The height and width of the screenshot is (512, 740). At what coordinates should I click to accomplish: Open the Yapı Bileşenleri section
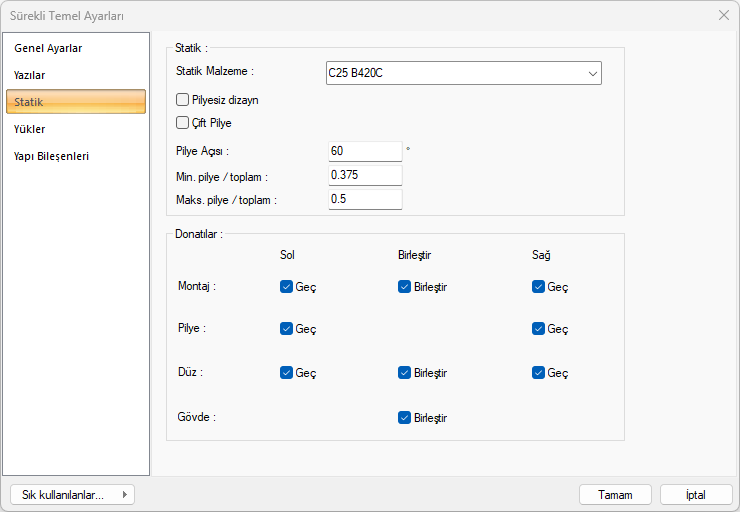coord(52,156)
